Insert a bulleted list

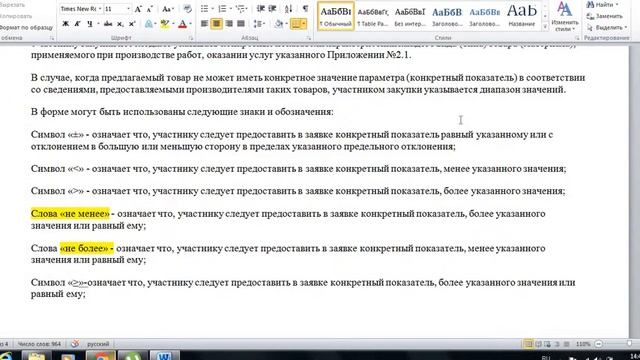(x=204, y=9)
